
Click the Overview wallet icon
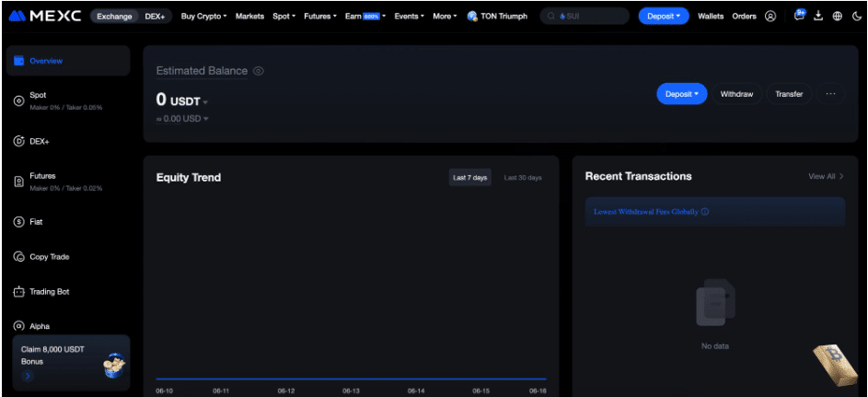pos(18,61)
